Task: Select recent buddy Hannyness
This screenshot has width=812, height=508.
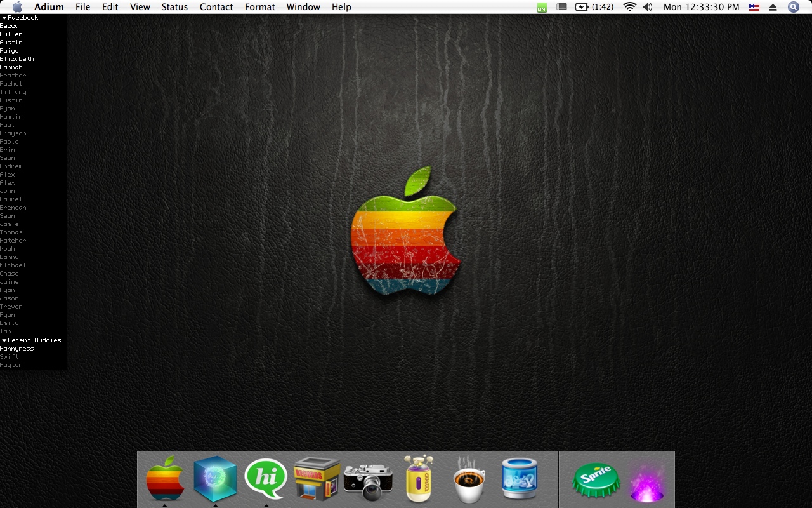Action: point(17,349)
